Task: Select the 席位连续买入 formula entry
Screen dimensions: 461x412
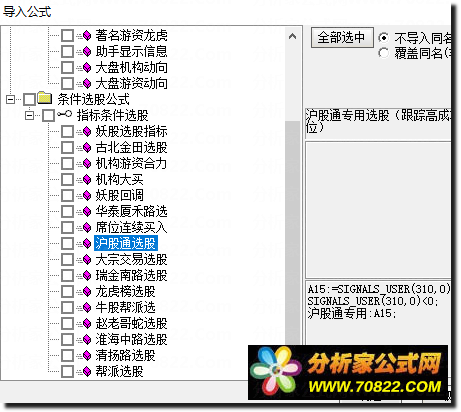Action: pyautogui.click(x=131, y=228)
